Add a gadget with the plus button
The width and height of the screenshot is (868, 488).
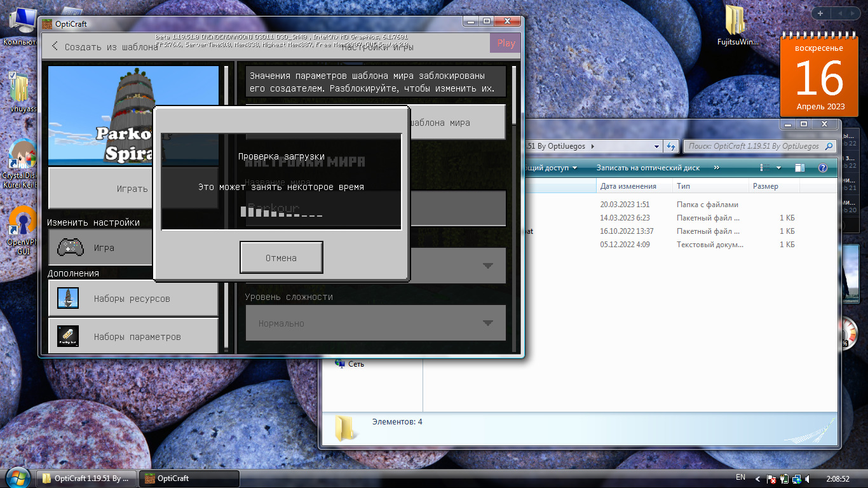pyautogui.click(x=820, y=13)
